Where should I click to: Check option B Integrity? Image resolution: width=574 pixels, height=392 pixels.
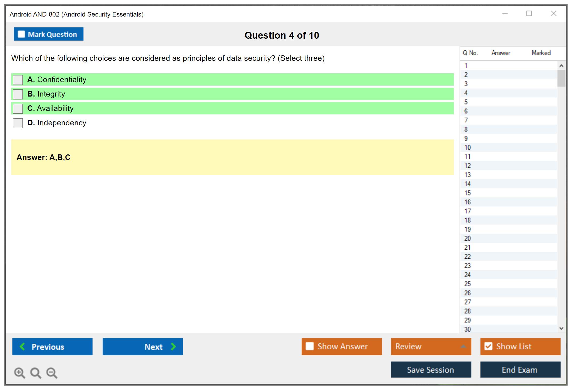tap(18, 94)
